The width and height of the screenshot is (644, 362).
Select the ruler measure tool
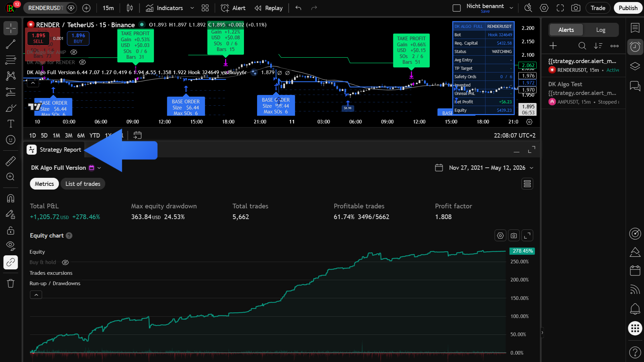tap(10, 161)
